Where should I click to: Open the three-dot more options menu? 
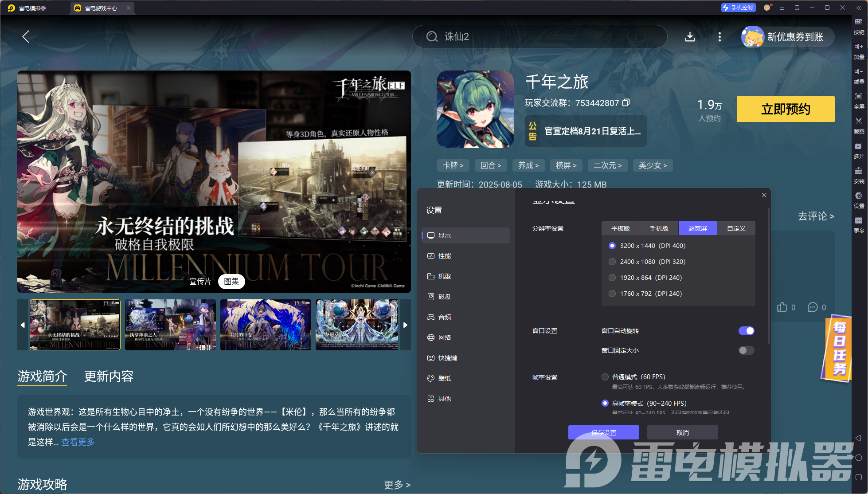[x=719, y=37]
